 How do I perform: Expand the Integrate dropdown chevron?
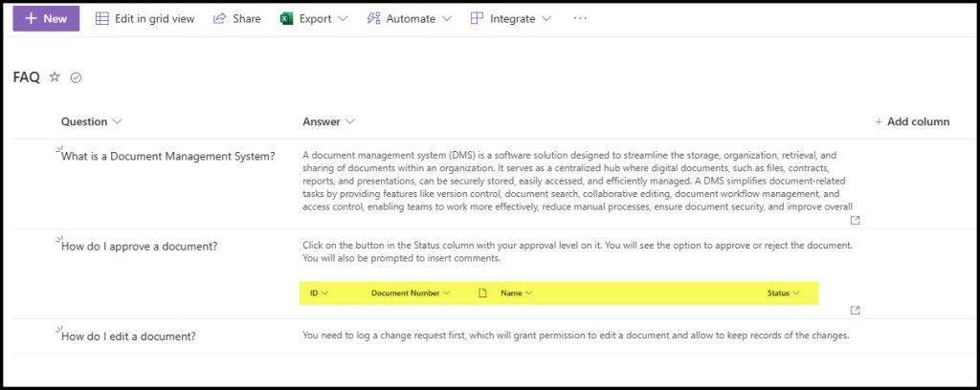tap(546, 18)
